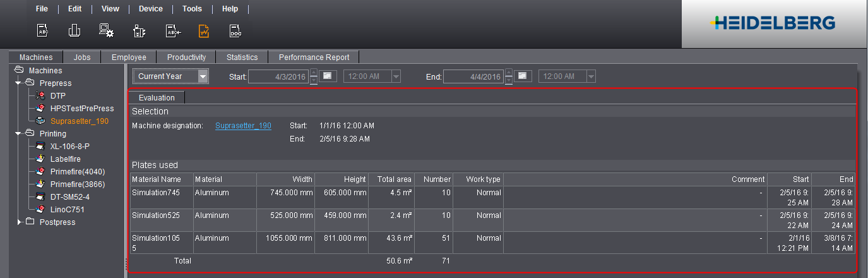Click the Primefire(4040) machine icon
Image resolution: width=868 pixels, height=278 pixels.
coord(40,172)
